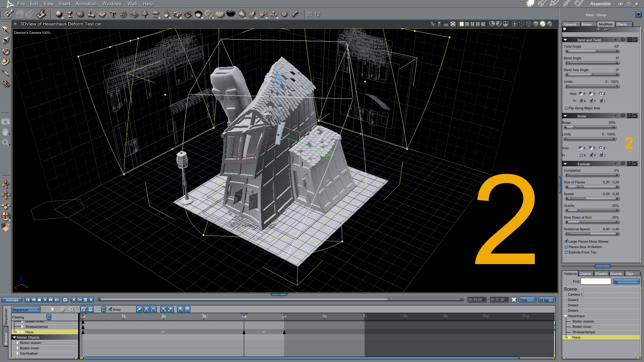Viewport: 644px width, 362px height.
Task: Adjust the Twist Angle slider
Action: click(x=596, y=51)
